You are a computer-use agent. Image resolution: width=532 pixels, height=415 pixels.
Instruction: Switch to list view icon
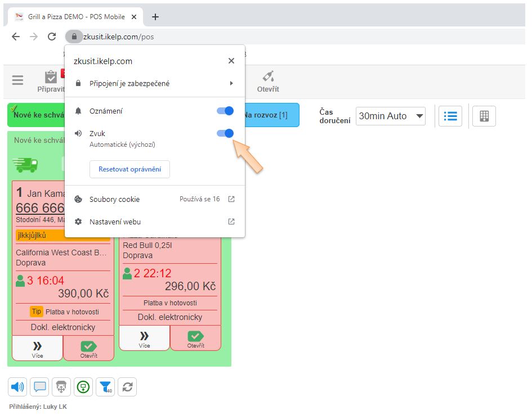point(450,116)
